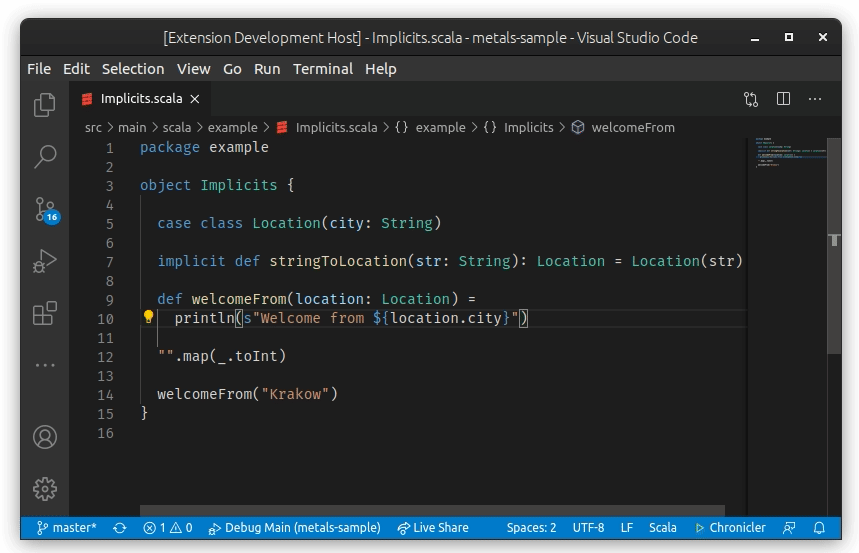
Task: Change language mode Scala
Action: (x=662, y=528)
